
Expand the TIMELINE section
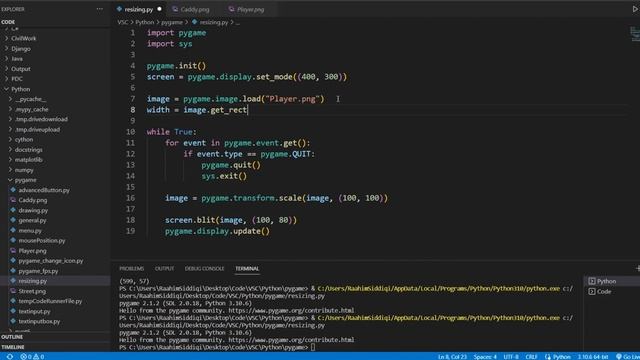coord(55,347)
